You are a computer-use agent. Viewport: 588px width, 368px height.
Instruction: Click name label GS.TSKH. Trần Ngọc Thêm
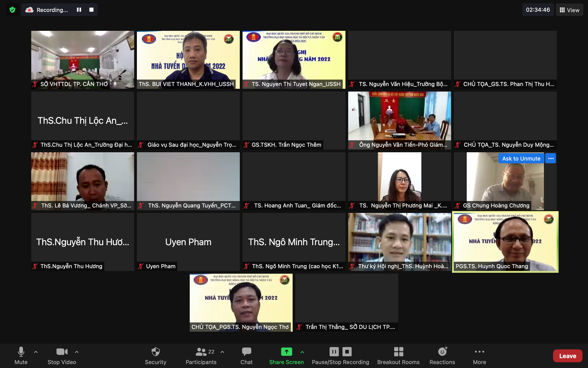pos(286,145)
